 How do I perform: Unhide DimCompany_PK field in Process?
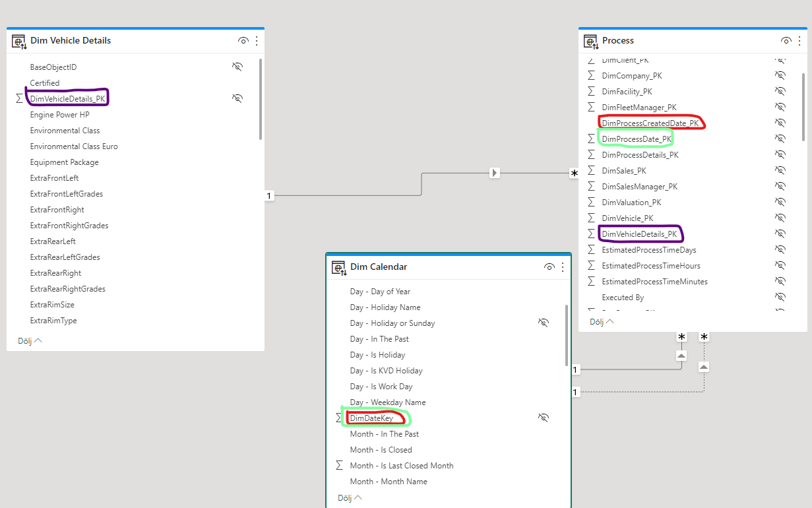tap(780, 75)
